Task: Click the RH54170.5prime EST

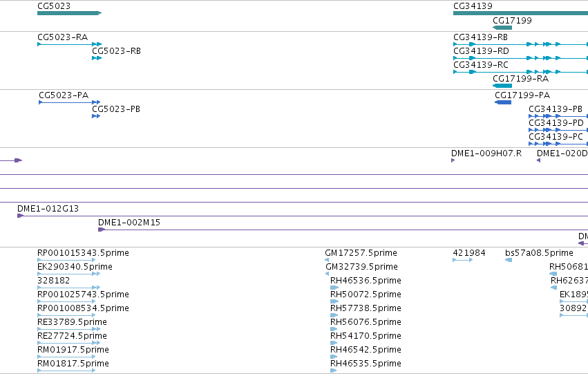Action: tap(334, 343)
